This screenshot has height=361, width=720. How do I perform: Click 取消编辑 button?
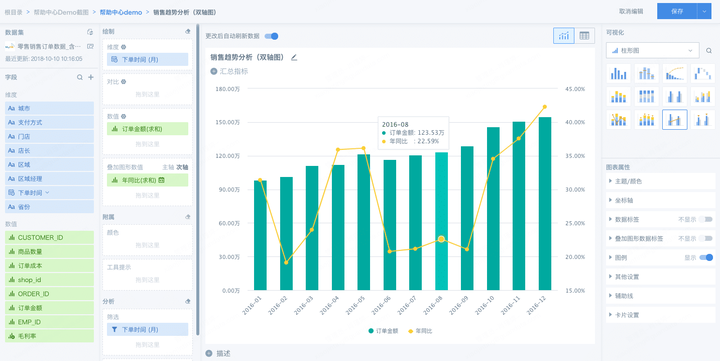631,11
